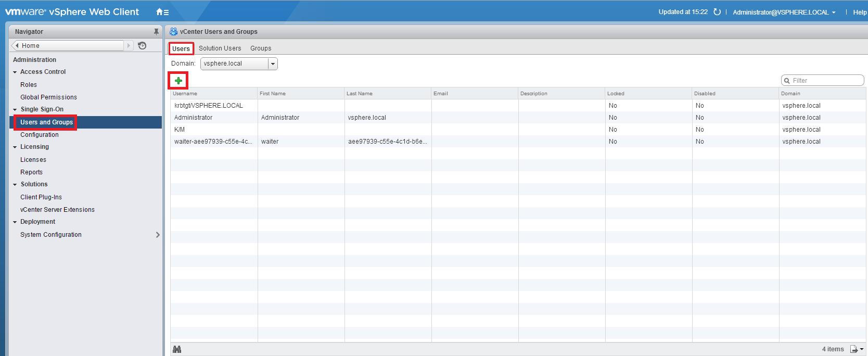Collapse the Solutions section
Screen dimensions: 868x356
pos(15,185)
